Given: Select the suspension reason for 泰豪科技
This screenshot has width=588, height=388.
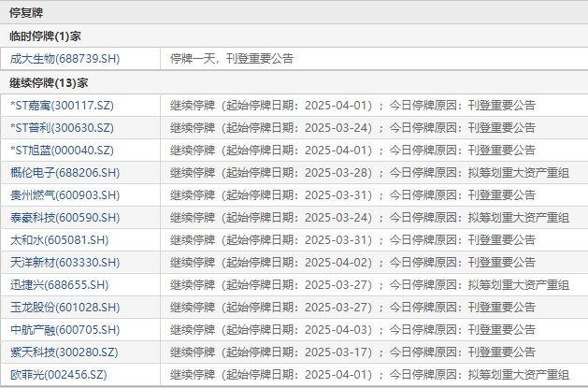Looking at the screenshot, I should click(369, 218).
